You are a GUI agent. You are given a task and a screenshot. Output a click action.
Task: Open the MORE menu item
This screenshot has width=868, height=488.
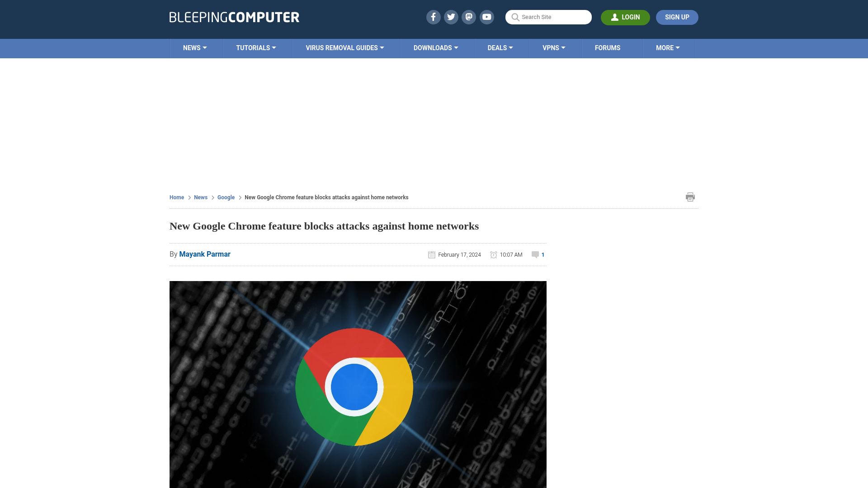[667, 47]
